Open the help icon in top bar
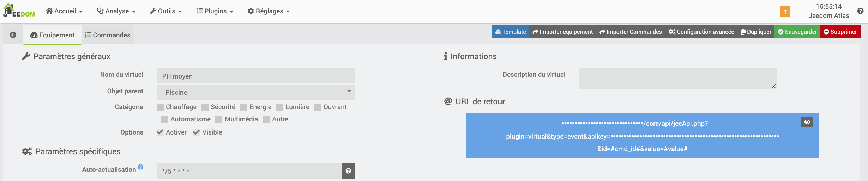The image size is (868, 181). tap(860, 11)
